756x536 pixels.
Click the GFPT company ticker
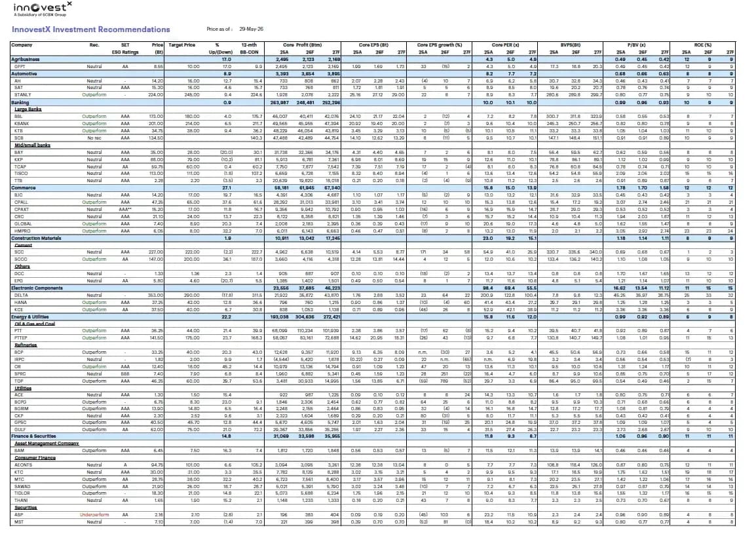coord(20,67)
